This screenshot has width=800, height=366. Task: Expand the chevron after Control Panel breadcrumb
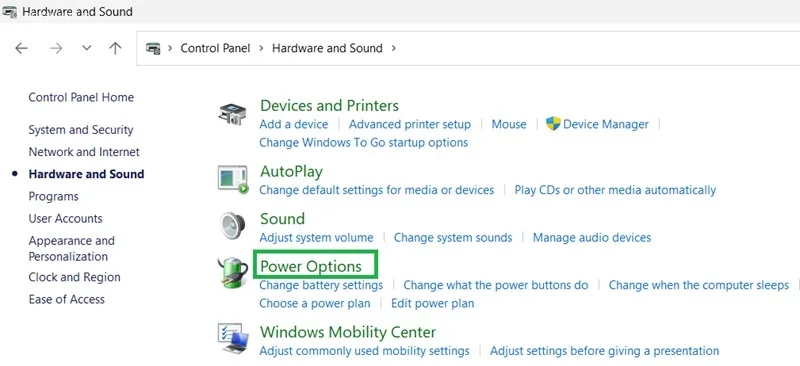click(261, 48)
